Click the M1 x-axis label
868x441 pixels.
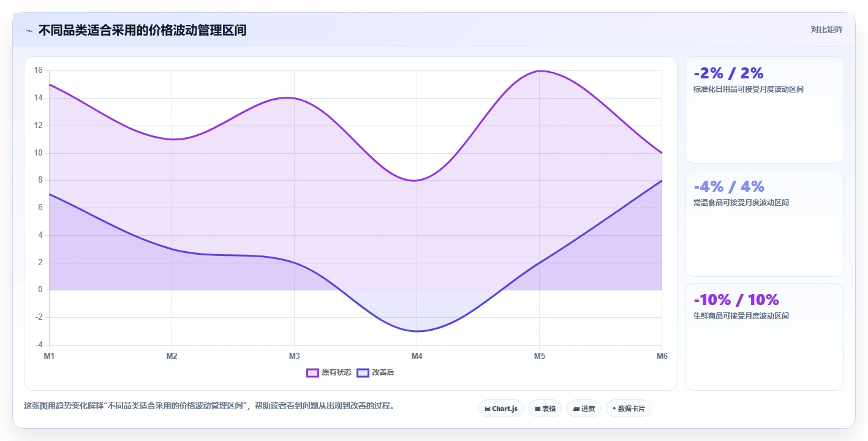coord(49,356)
